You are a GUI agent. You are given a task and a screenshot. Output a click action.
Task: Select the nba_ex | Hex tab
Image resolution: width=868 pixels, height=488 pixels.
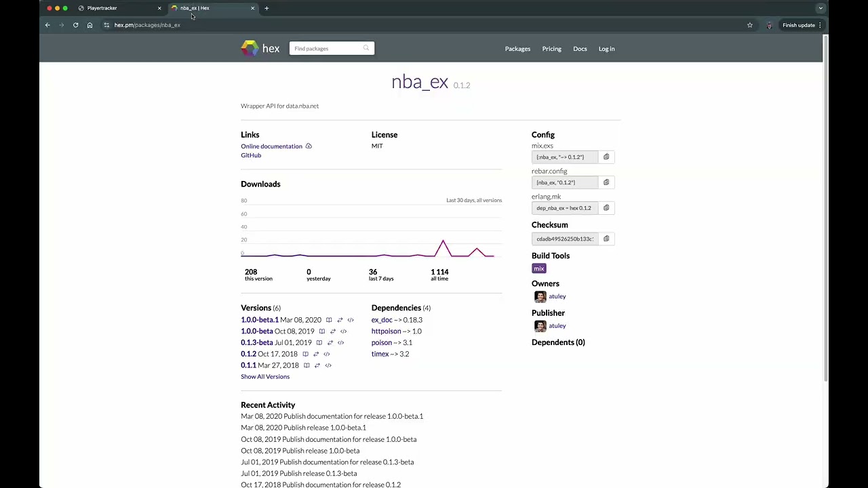[212, 8]
